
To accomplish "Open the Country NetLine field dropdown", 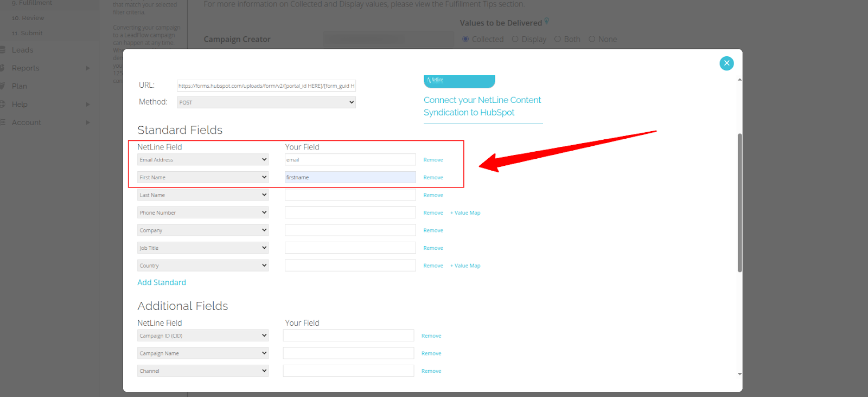I will tap(203, 266).
